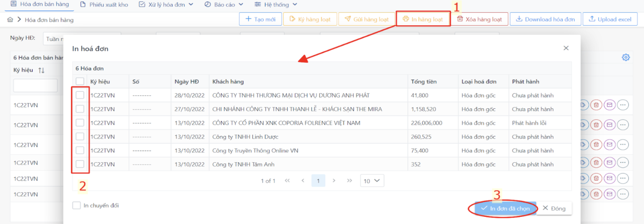
Task: Click the 1 of 1 page indicator
Action: tap(268, 181)
